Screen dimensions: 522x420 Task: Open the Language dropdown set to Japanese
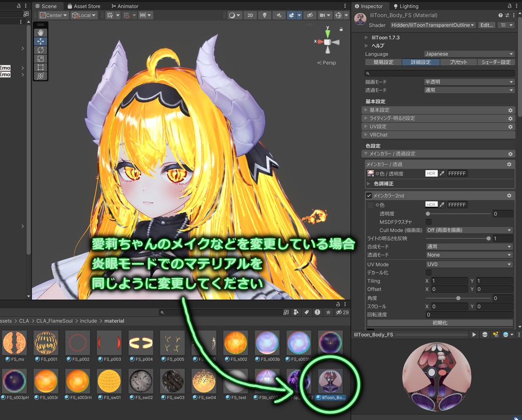468,54
